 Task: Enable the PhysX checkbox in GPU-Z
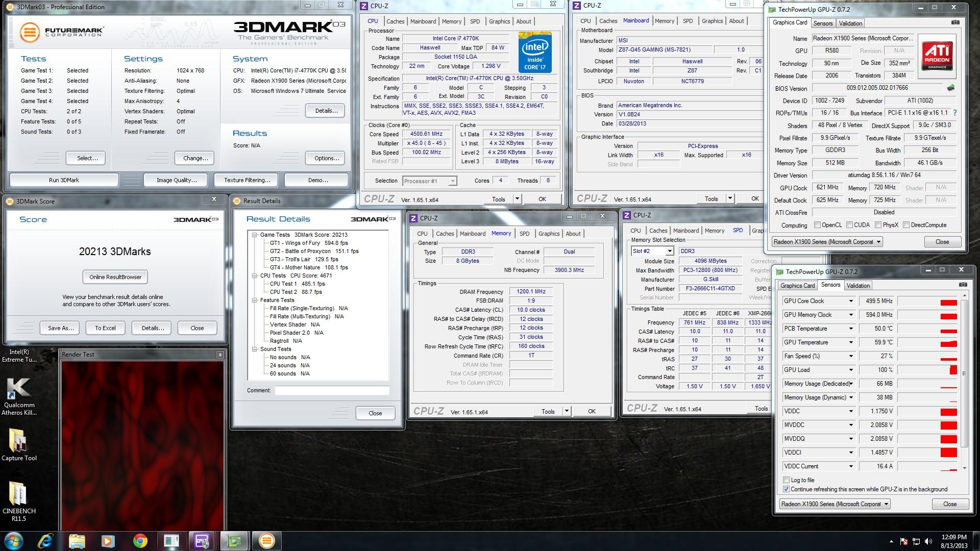878,225
